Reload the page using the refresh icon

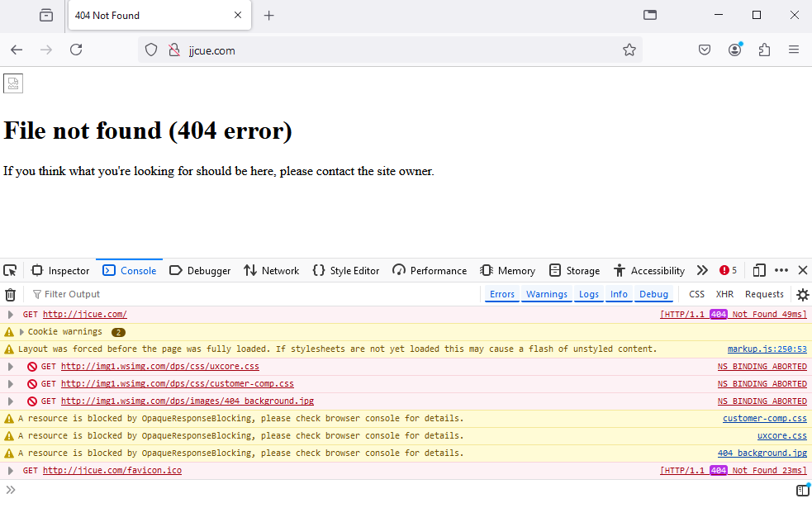coord(76,50)
